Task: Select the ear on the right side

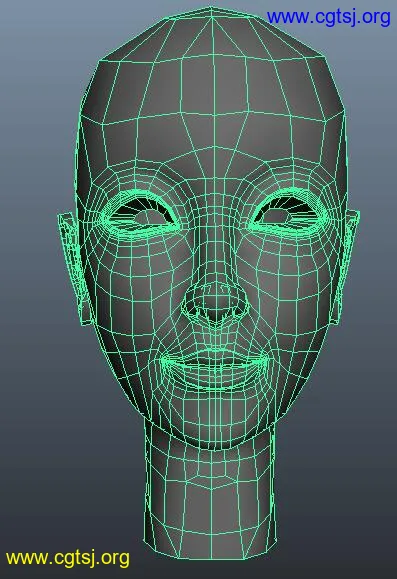Action: point(346,266)
